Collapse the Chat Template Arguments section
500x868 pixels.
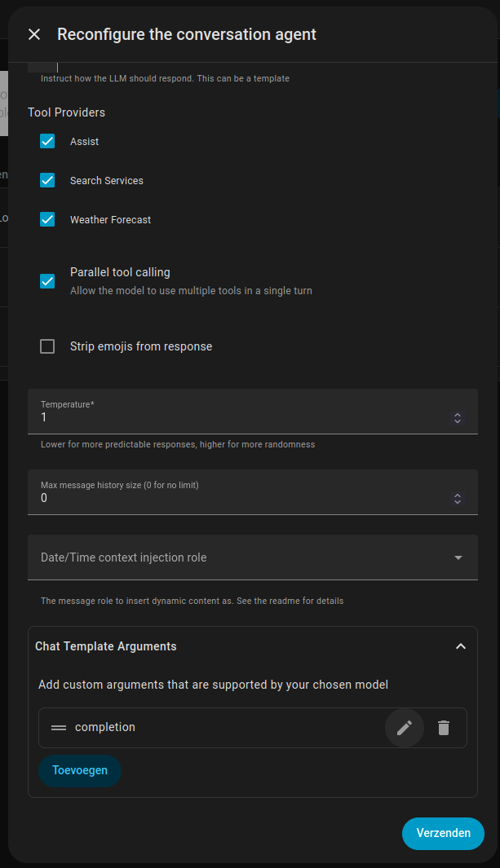[461, 646]
